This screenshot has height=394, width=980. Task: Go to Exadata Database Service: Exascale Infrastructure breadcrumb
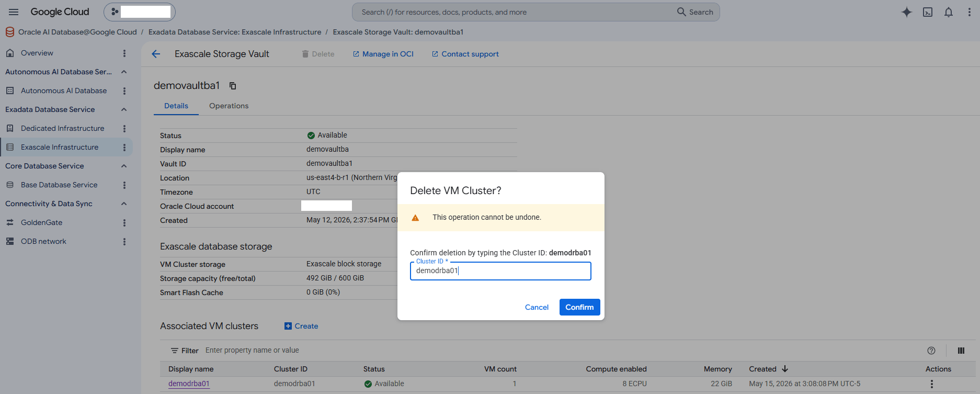click(235, 32)
